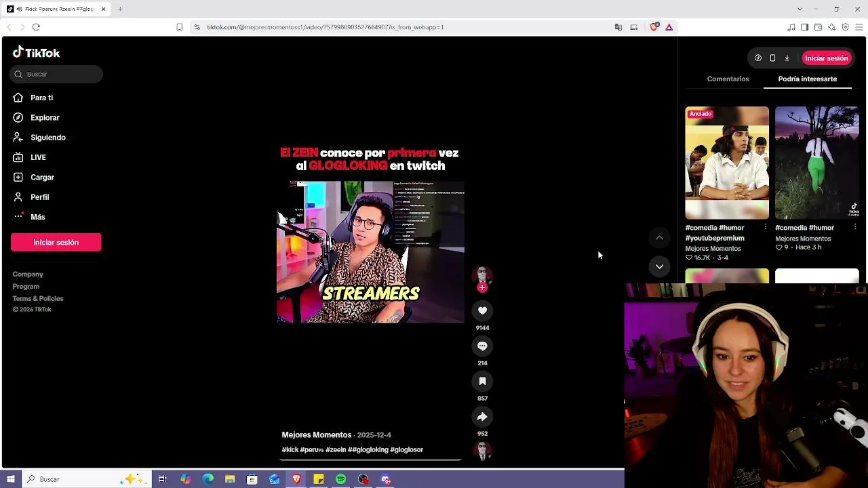The width and height of the screenshot is (868, 488).
Task: Save the video with the bookmark icon
Action: tap(482, 381)
